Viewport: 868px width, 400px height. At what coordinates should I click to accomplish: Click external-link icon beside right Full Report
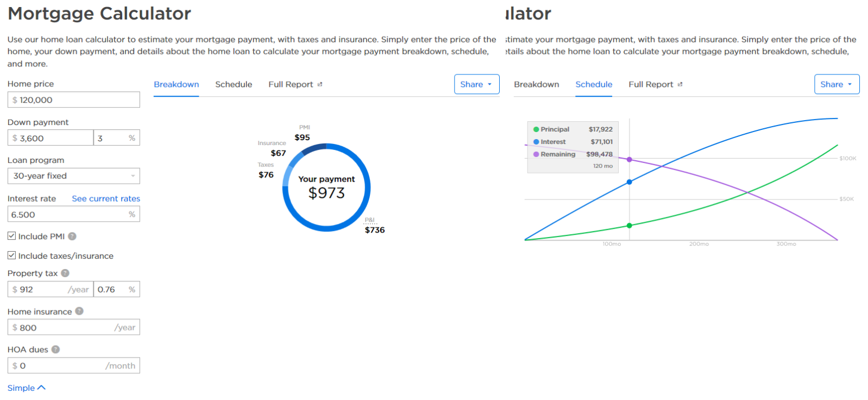[x=680, y=84]
